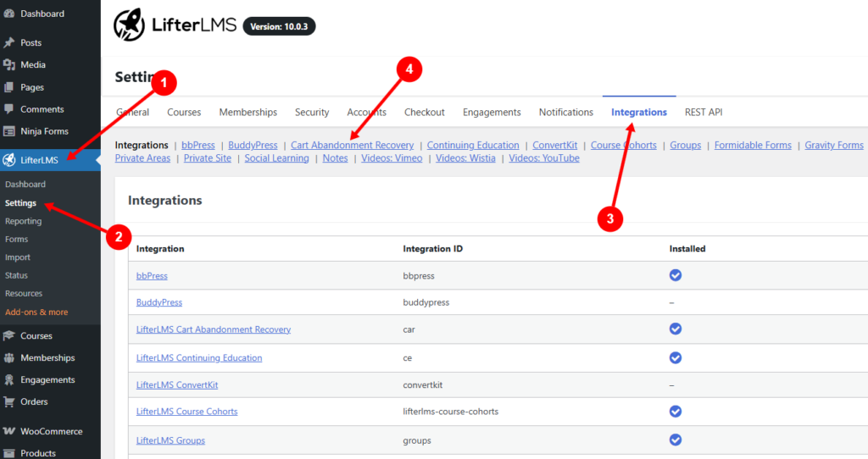Click the installed checkmark for bbPress row
This screenshot has height=459, width=868.
point(676,275)
